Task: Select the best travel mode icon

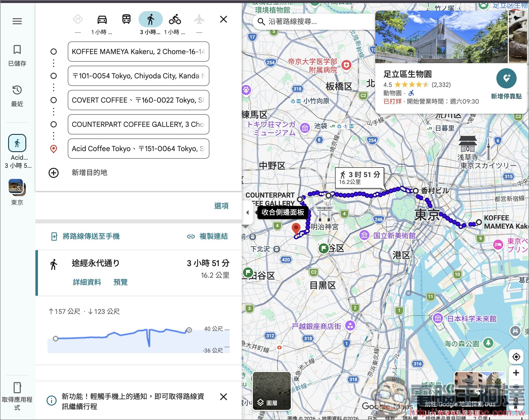Action: pos(78,19)
